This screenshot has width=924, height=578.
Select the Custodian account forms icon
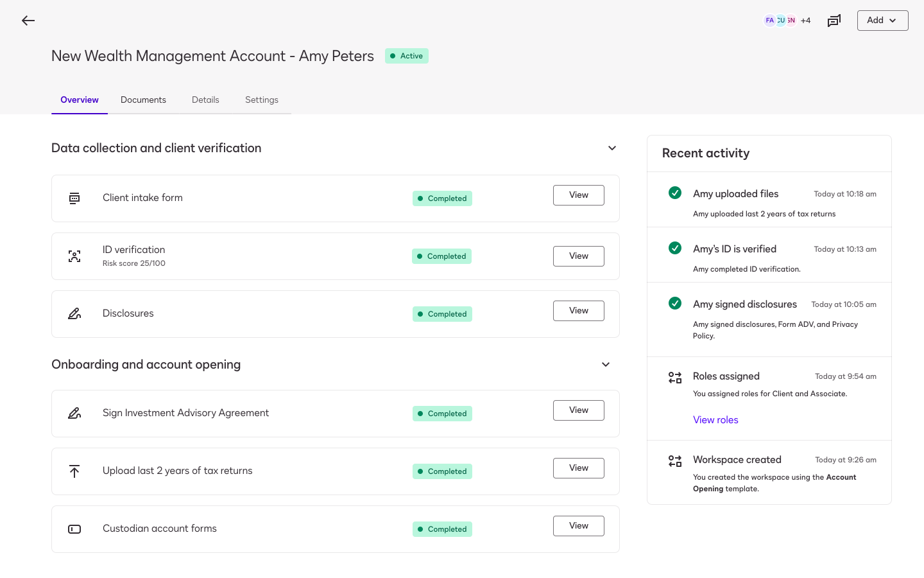point(74,529)
